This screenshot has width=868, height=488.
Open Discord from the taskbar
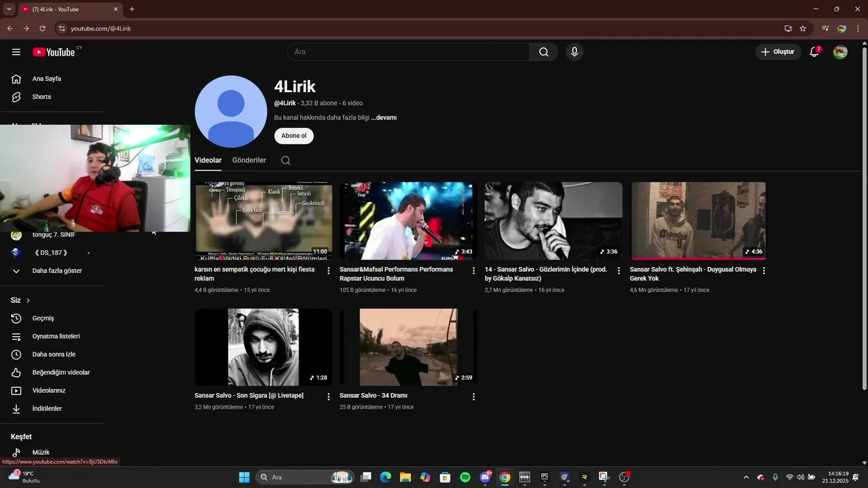[485, 477]
